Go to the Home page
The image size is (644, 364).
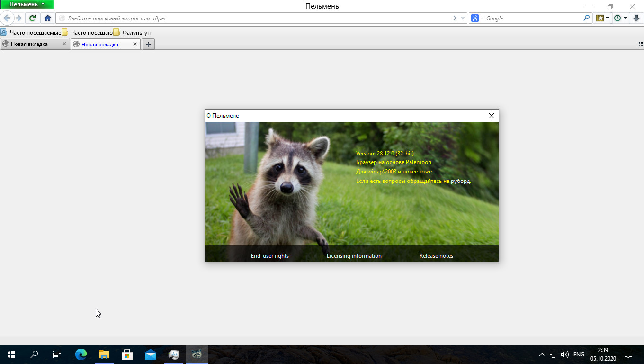(x=47, y=18)
